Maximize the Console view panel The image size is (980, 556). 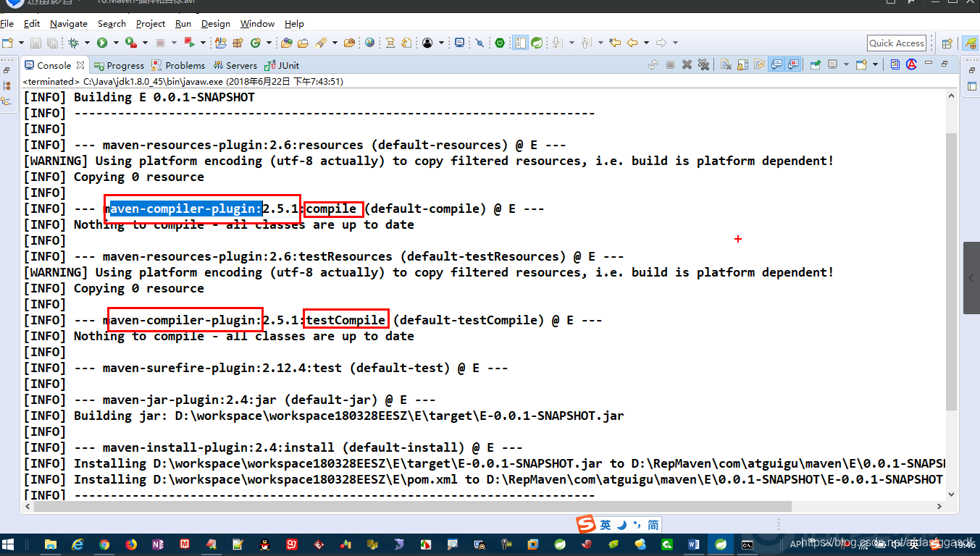click(945, 64)
